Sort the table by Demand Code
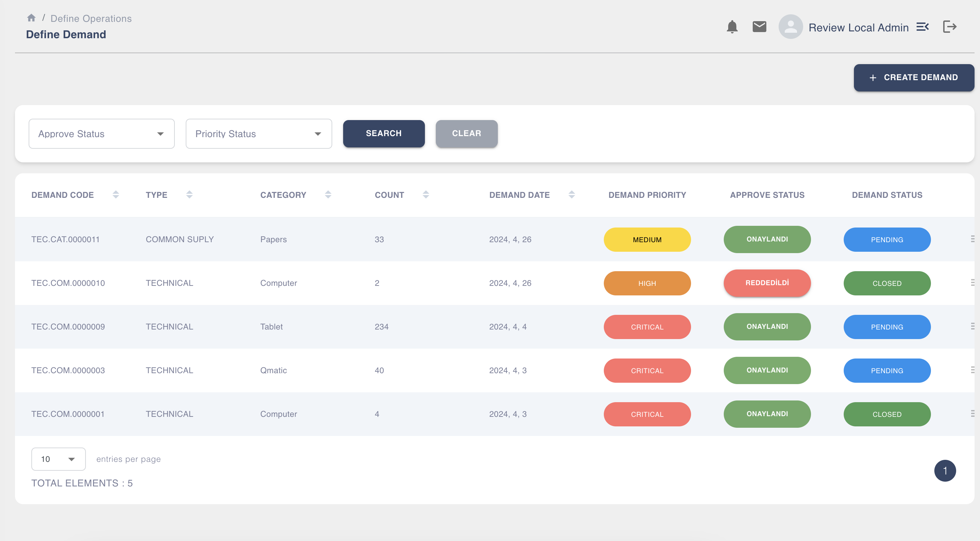Viewport: 980px width, 541px height. [116, 194]
